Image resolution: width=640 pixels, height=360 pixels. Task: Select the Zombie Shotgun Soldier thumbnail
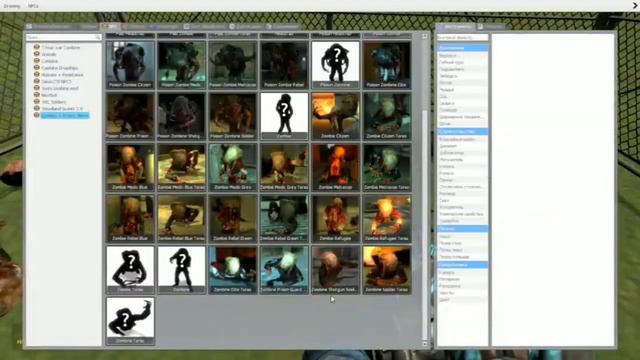pos(336,270)
